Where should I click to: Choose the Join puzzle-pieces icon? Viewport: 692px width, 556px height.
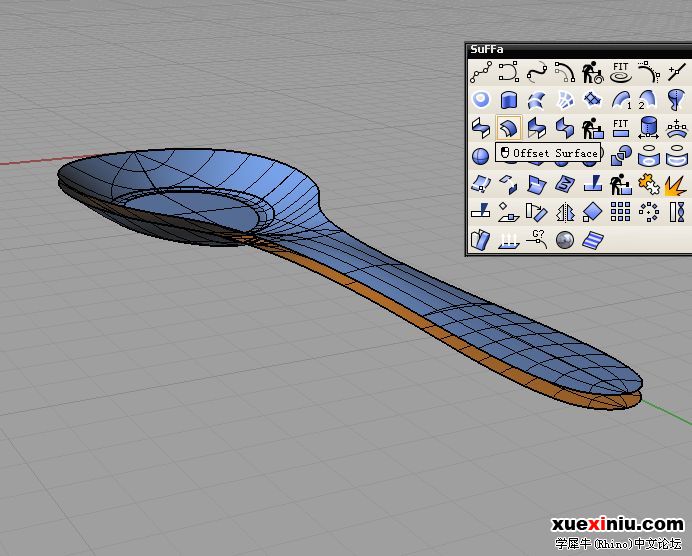(649, 184)
